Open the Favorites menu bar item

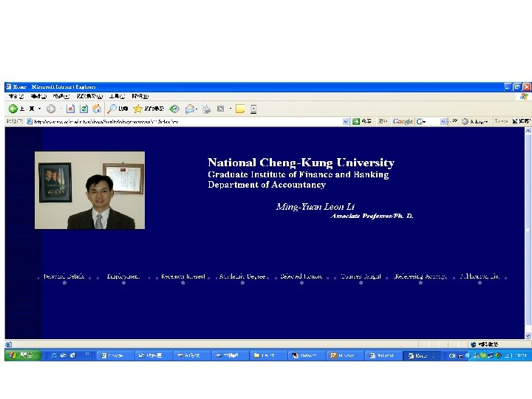point(89,96)
